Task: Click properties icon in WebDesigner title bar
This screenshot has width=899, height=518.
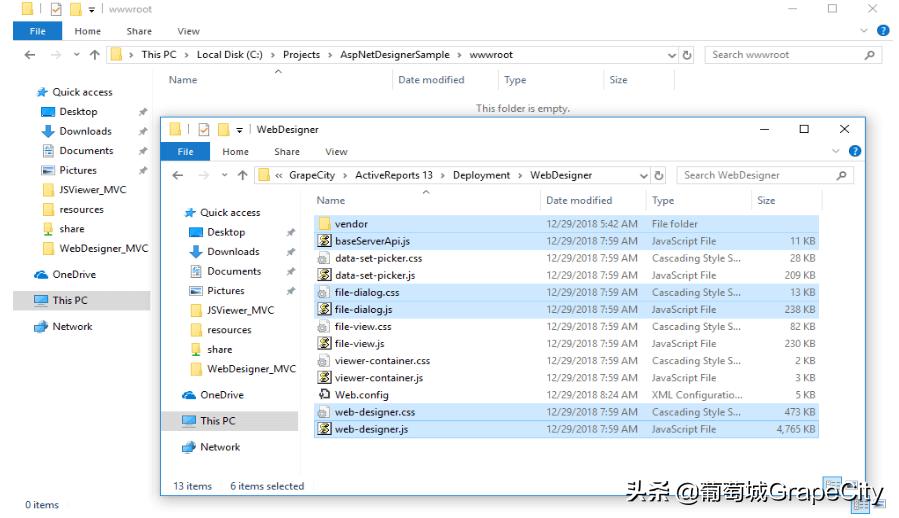Action: pos(204,130)
